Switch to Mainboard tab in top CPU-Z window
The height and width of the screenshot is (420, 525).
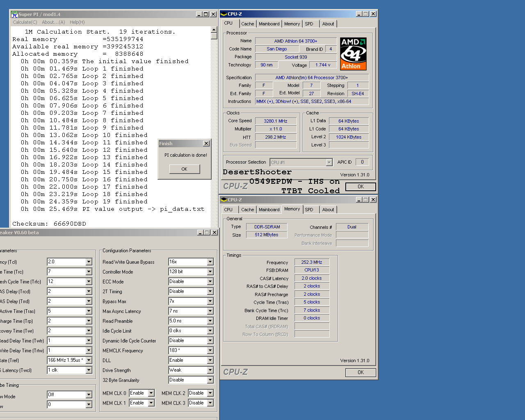pos(269,24)
